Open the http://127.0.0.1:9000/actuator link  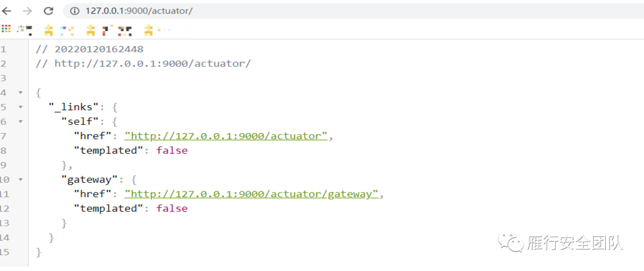(226, 136)
